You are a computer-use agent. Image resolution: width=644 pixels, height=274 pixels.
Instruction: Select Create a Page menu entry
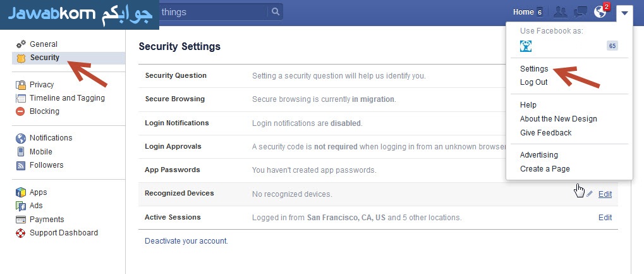pos(545,169)
